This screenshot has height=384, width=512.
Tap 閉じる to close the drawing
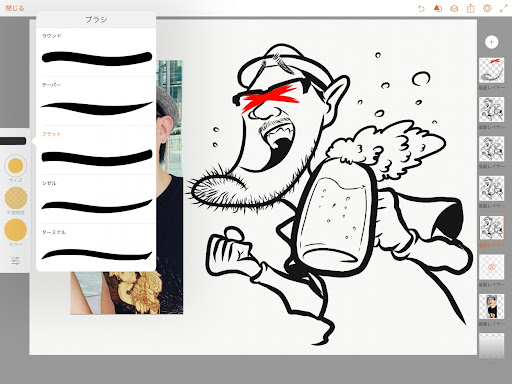coord(15,8)
